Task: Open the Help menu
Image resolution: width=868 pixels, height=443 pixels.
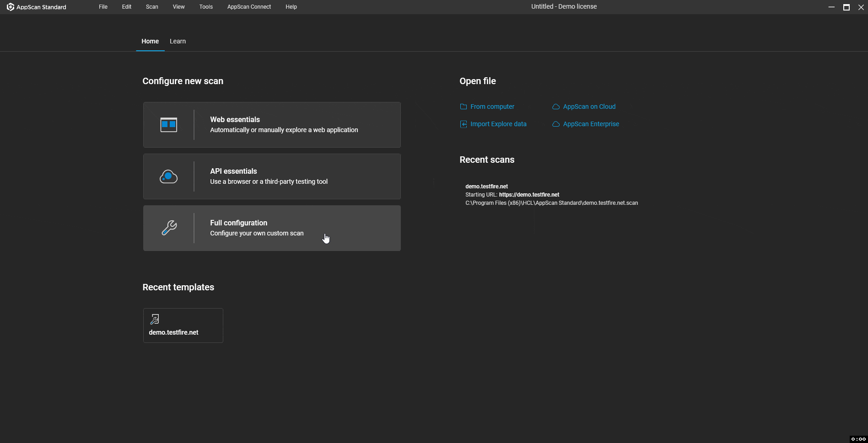Action: pos(291,7)
